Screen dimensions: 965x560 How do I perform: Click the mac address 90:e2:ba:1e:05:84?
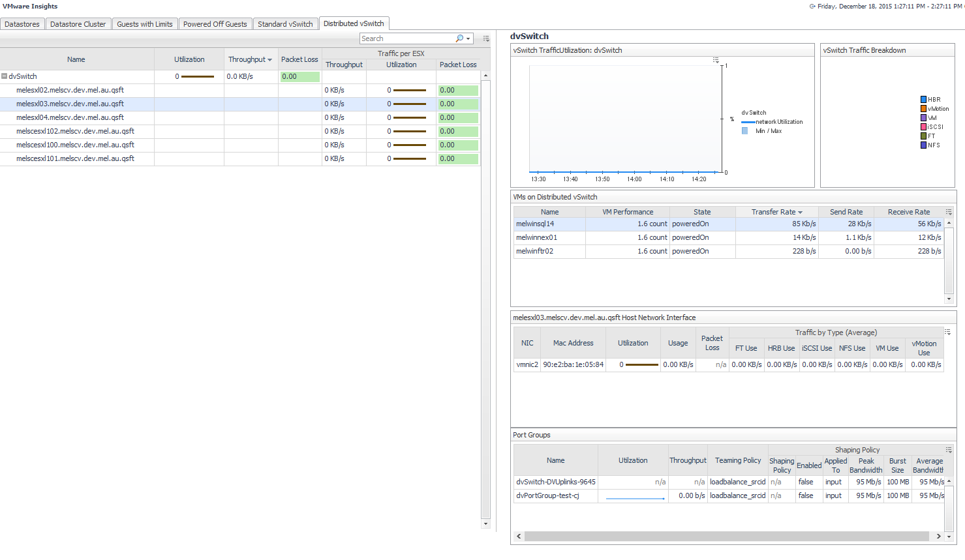coord(574,364)
